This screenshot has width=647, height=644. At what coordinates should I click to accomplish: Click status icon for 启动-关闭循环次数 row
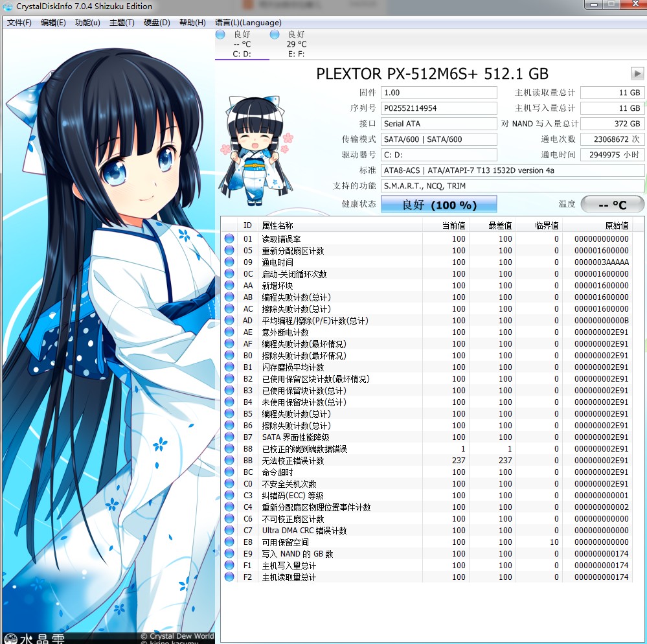point(229,273)
